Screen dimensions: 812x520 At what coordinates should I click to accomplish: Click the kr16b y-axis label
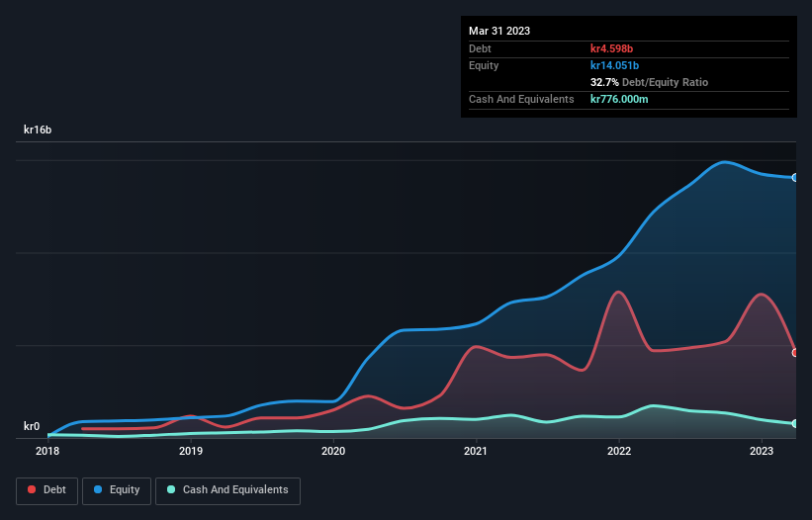pyautogui.click(x=38, y=130)
